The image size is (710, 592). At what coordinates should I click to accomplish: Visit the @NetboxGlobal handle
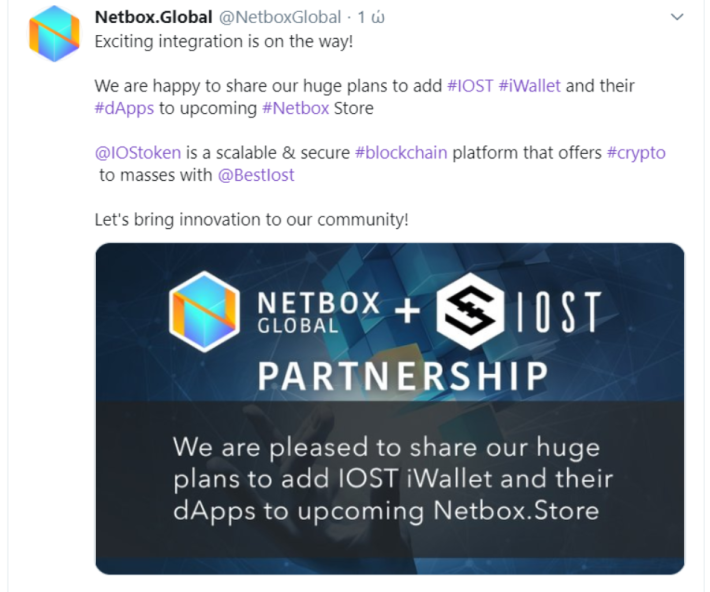(280, 17)
